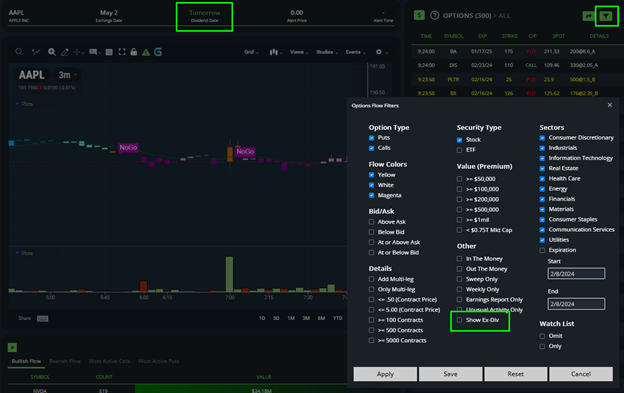624x393 pixels.
Task: Click the Apply button
Action: coord(385,374)
